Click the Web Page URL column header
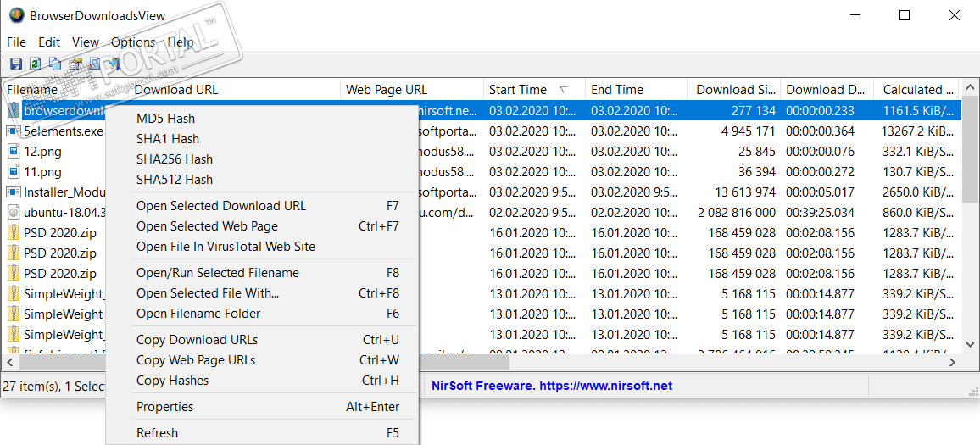This screenshot has width=980, height=445. pyautogui.click(x=387, y=90)
